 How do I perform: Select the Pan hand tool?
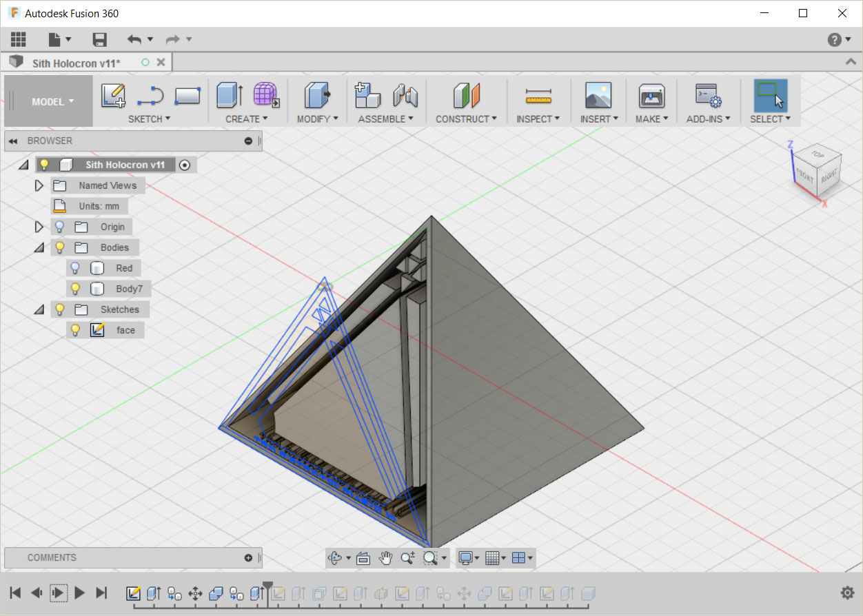[385, 558]
